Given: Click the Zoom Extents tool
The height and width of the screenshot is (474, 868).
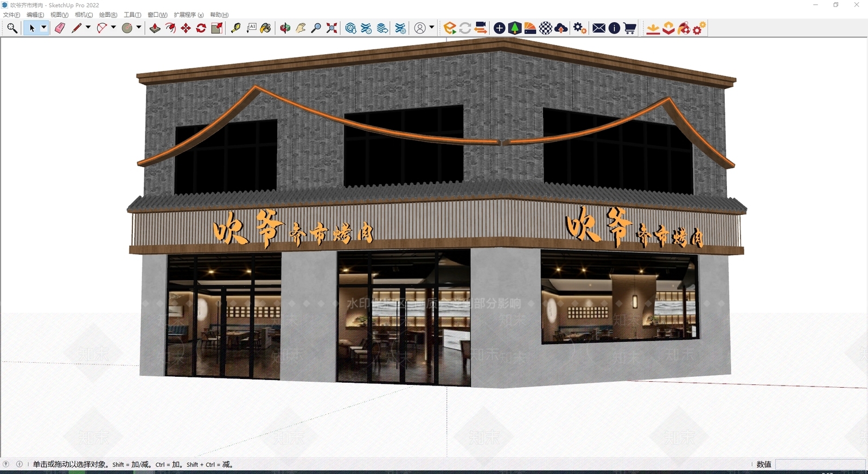Looking at the screenshot, I should click(332, 28).
